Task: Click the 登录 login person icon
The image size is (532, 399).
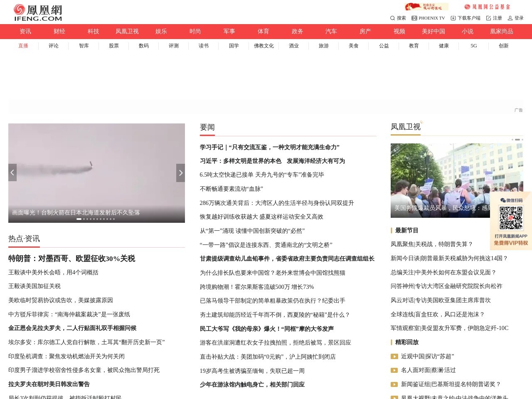Action: pyautogui.click(x=510, y=18)
